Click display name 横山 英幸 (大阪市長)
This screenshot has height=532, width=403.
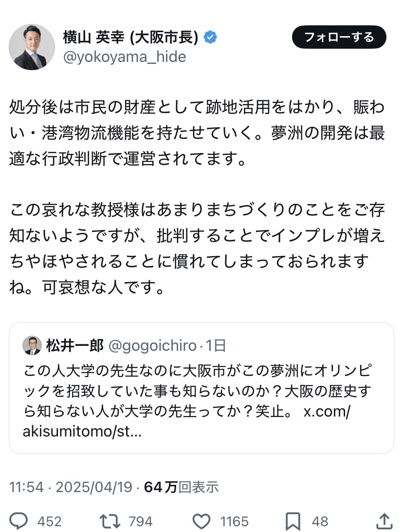(130, 37)
